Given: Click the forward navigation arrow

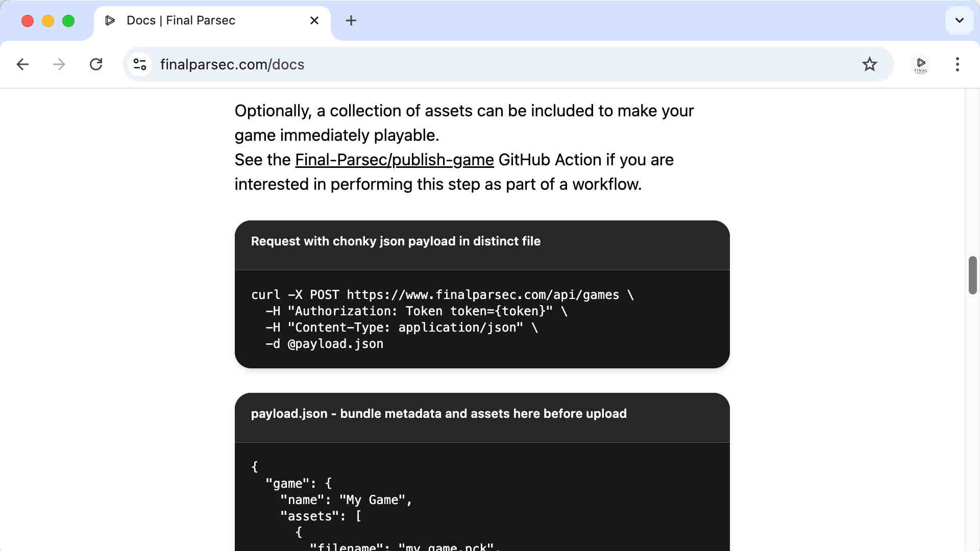Looking at the screenshot, I should point(59,64).
